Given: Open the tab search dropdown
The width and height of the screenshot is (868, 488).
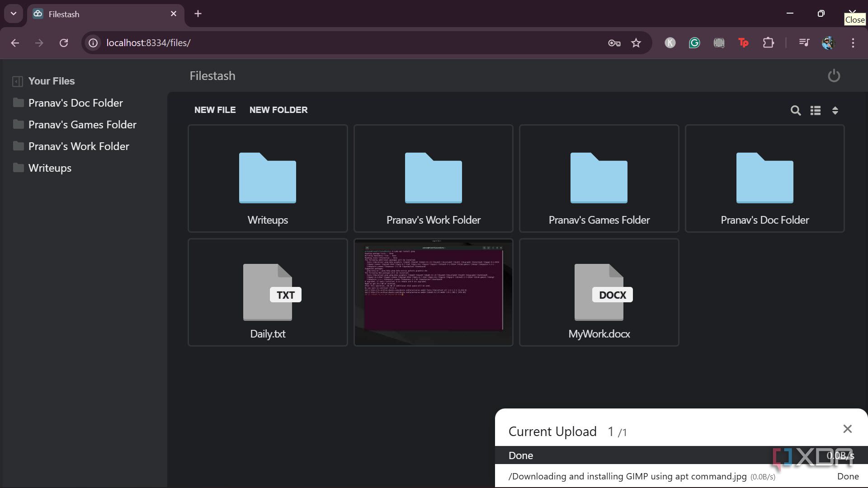Looking at the screenshot, I should click(x=14, y=14).
